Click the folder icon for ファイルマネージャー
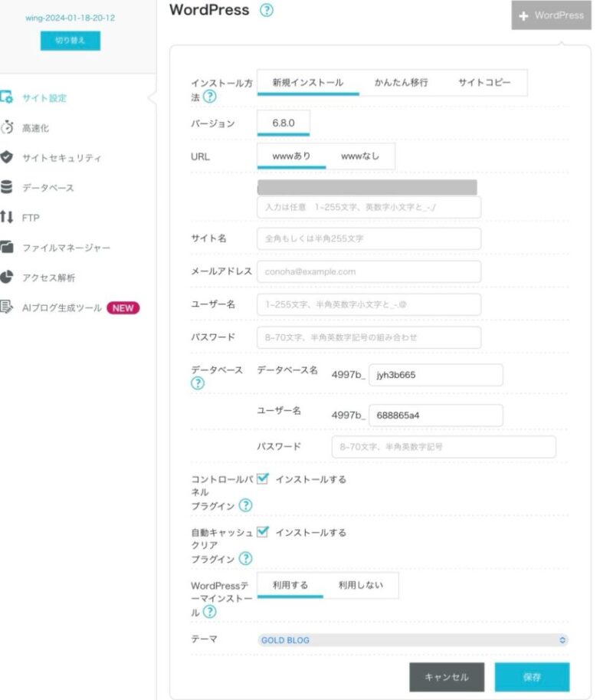The height and width of the screenshot is (700, 613). [7, 247]
